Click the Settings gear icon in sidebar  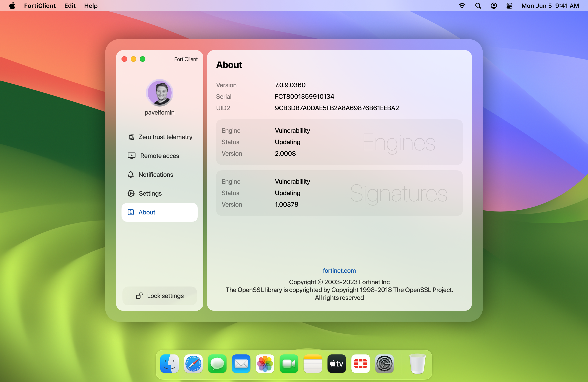coord(131,193)
